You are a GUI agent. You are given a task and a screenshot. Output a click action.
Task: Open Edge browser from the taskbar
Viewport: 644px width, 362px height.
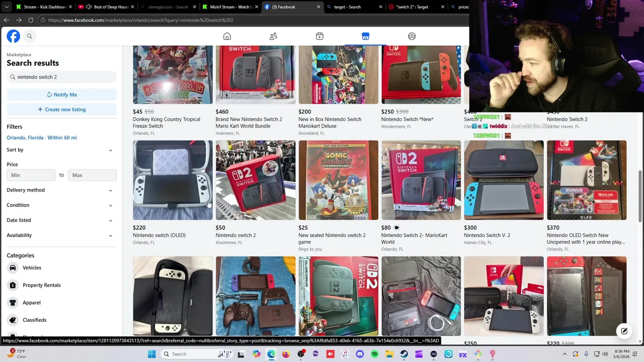click(271, 354)
